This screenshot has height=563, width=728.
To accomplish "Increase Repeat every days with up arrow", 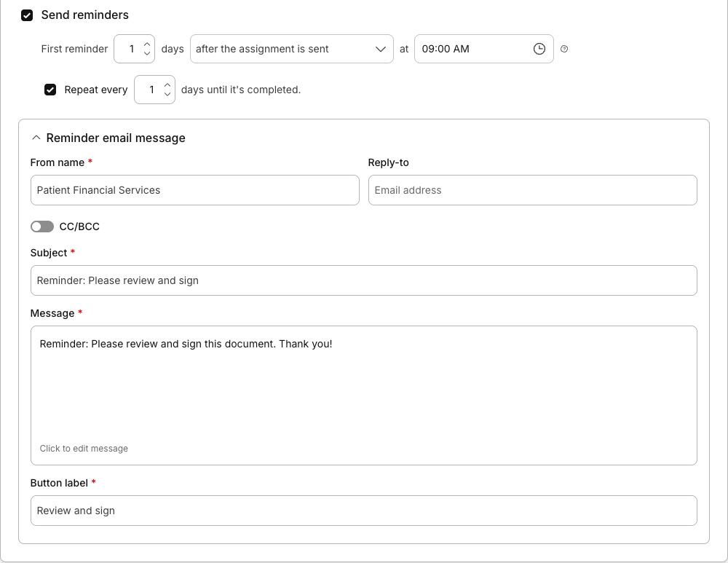I will tap(167, 85).
